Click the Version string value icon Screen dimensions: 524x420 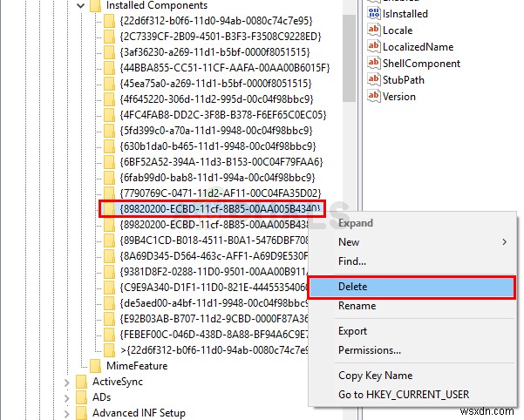pyautogui.click(x=374, y=97)
